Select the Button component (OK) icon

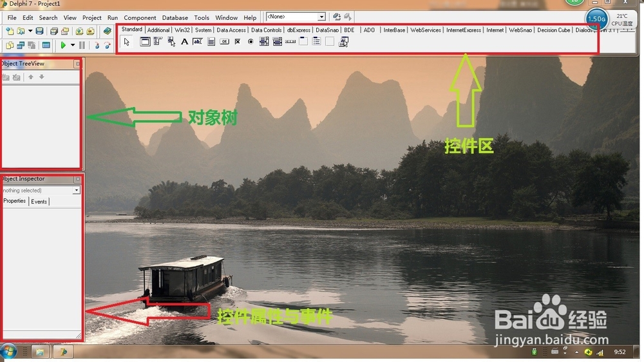[224, 41]
